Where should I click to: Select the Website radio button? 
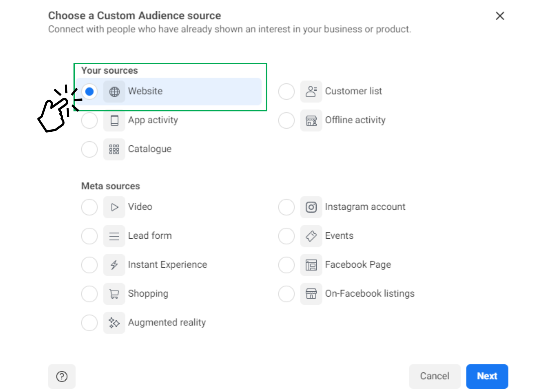[x=89, y=91]
